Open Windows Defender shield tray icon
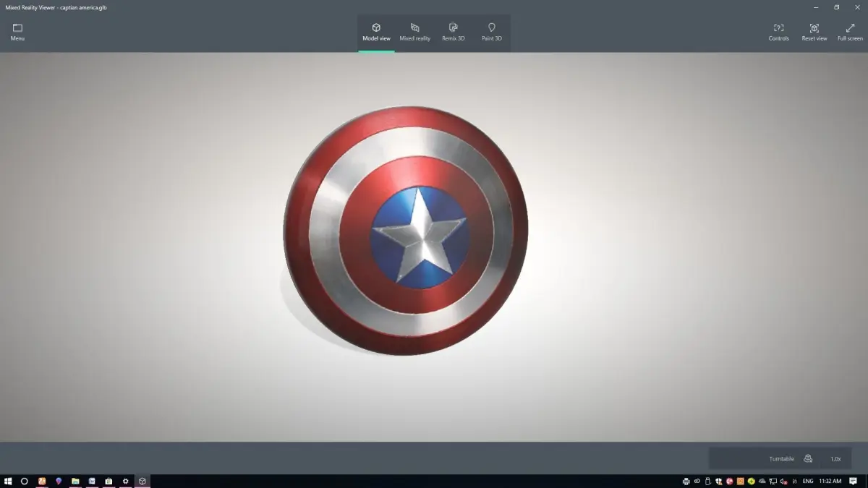 718,481
